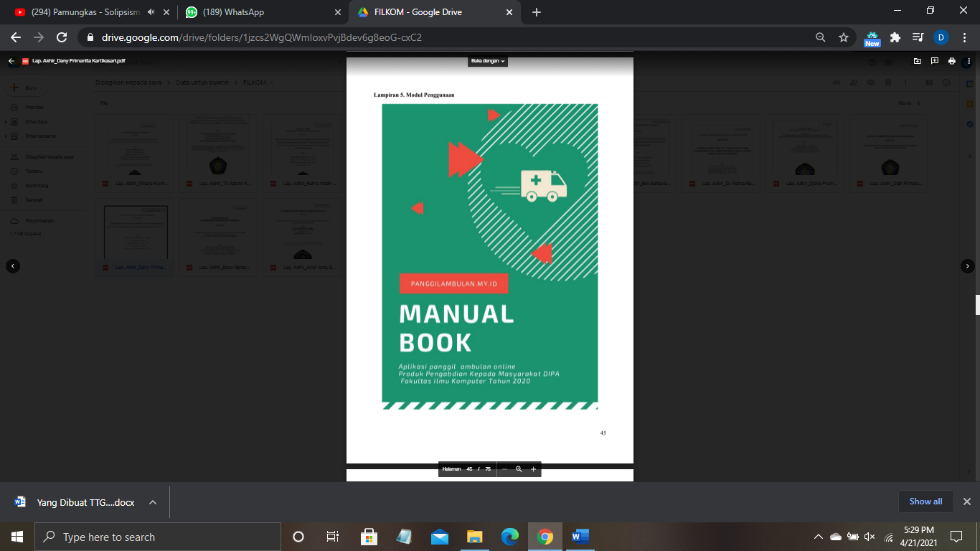Go to the previous file with left arrow
Screen dimensions: 980x551
[x=12, y=265]
